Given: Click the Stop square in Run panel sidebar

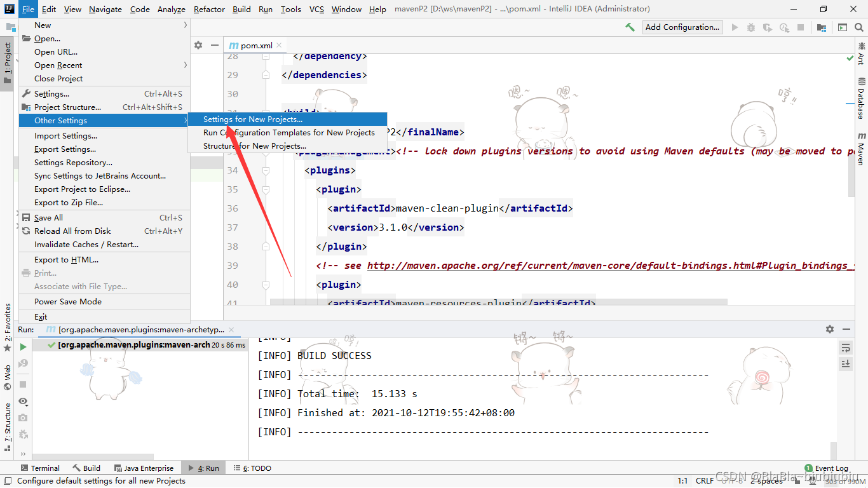Looking at the screenshot, I should tap(23, 384).
